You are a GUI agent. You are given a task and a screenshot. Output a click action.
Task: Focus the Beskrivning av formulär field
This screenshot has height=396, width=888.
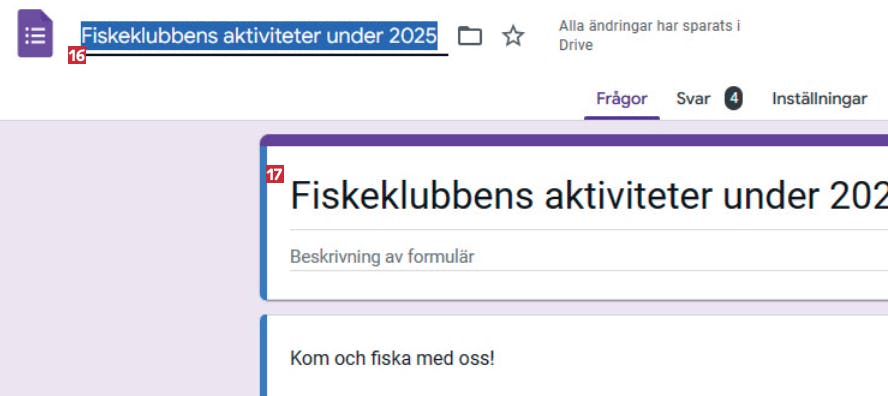[589, 257]
